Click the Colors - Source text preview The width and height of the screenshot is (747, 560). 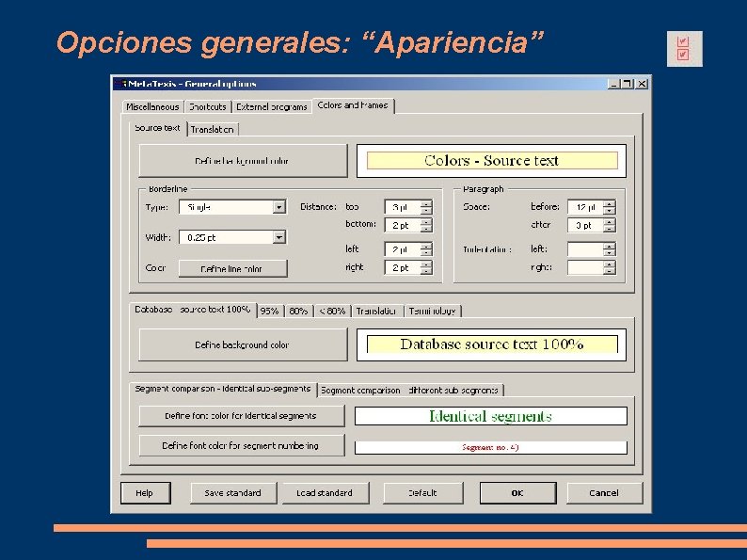[492, 161]
